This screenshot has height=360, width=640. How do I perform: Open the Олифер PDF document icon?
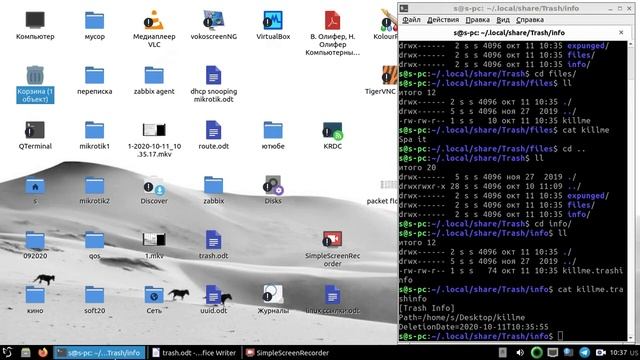(332, 33)
